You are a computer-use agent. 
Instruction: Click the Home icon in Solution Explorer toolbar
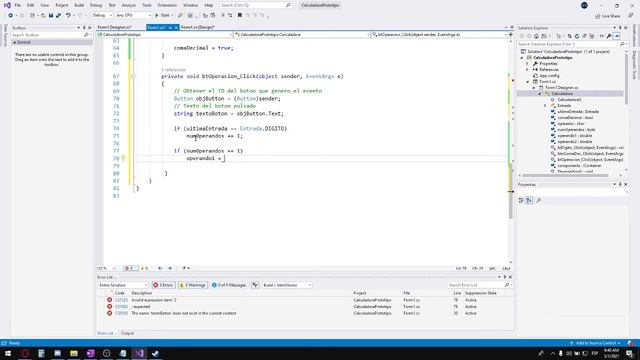pyautogui.click(x=536, y=36)
